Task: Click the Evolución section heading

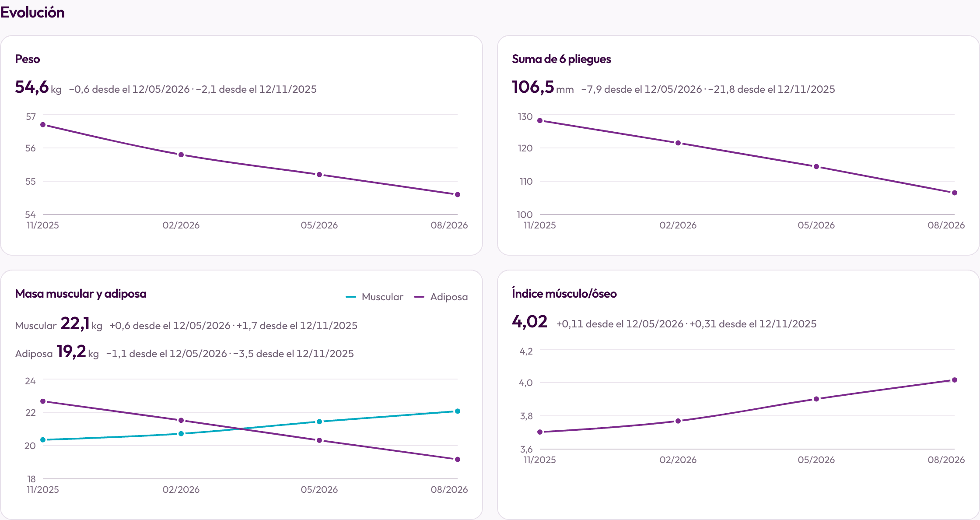Action: point(32,12)
